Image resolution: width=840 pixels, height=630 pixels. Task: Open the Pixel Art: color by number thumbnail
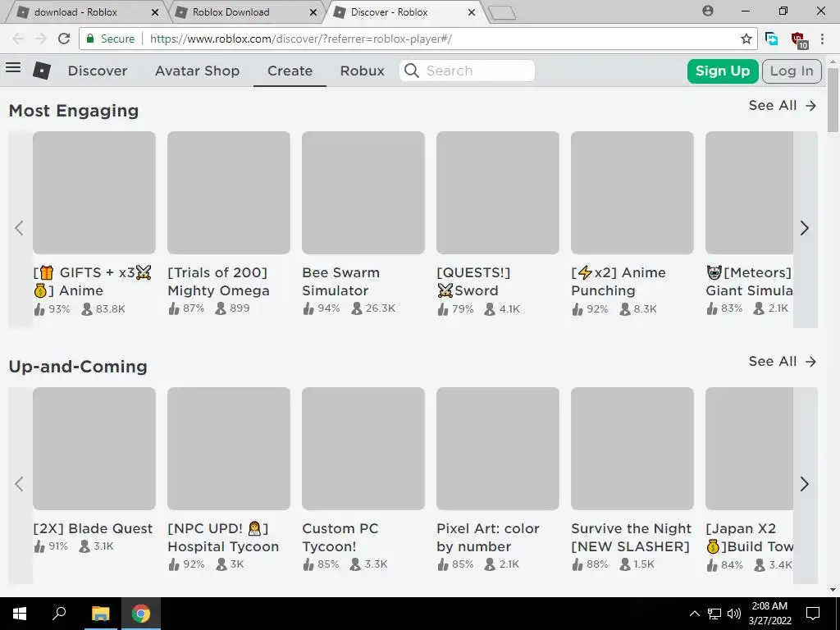pyautogui.click(x=498, y=449)
